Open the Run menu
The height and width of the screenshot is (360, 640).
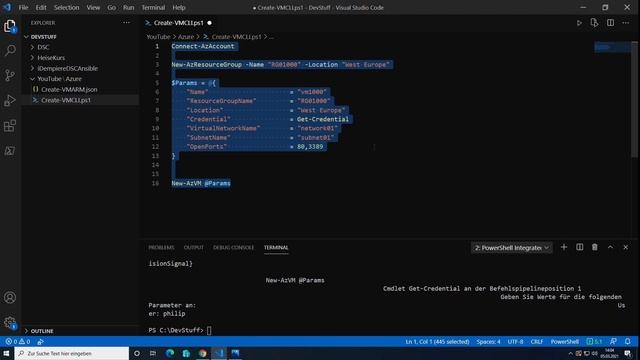[129, 7]
